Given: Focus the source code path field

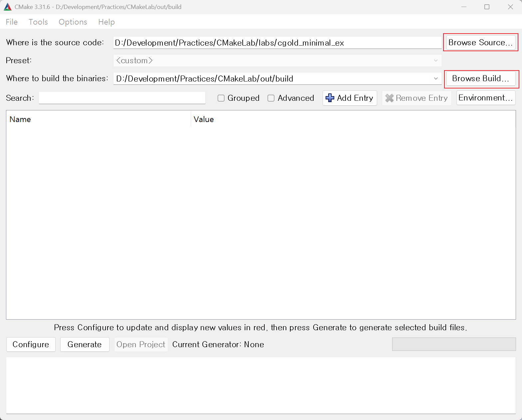Looking at the screenshot, I should coord(277,43).
